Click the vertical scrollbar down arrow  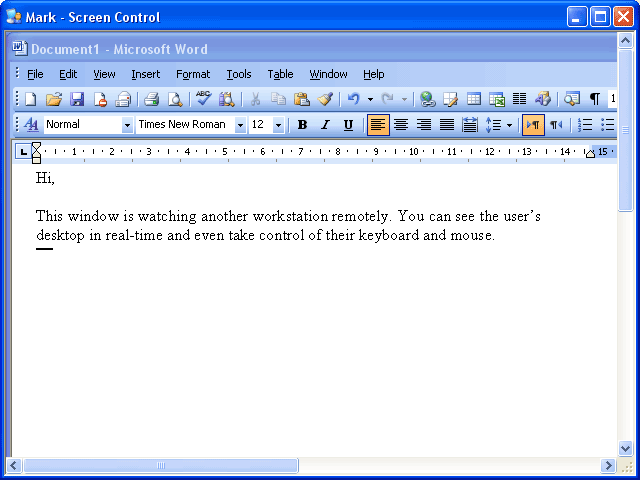click(x=625, y=449)
